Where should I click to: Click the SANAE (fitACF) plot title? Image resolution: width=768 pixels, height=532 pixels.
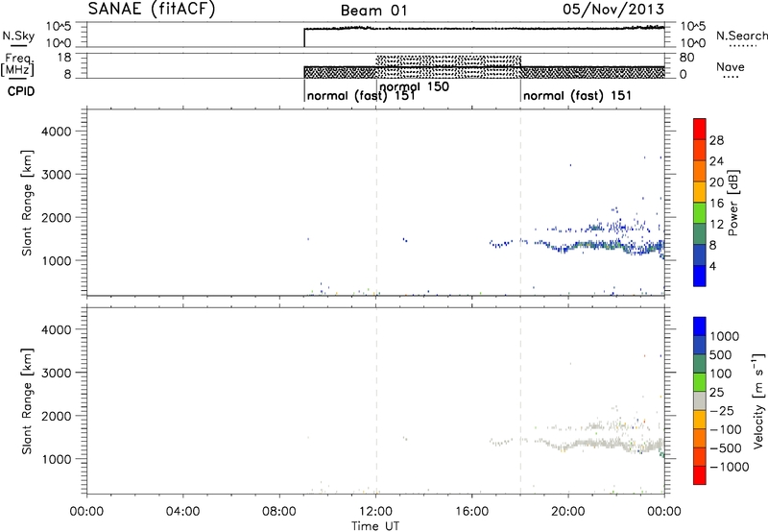pos(152,9)
